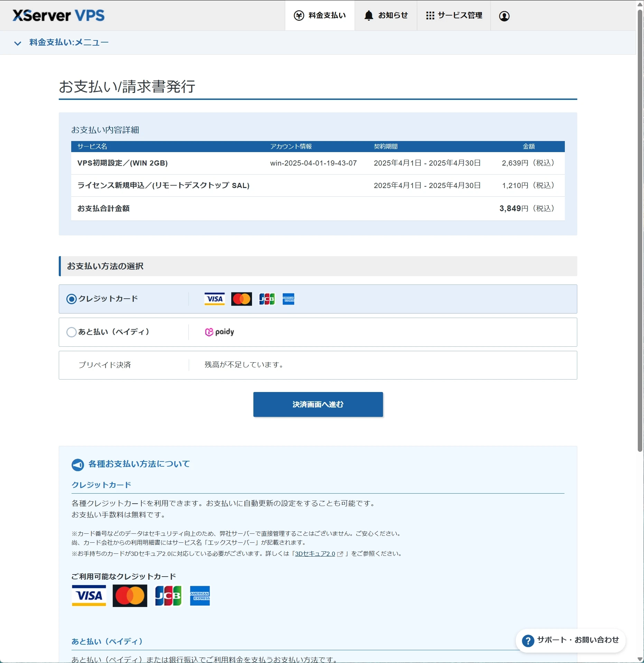Screen dimensions: 644x663
Task: Click the scrollbar up arrow
Action: pyautogui.click(x=640, y=4)
